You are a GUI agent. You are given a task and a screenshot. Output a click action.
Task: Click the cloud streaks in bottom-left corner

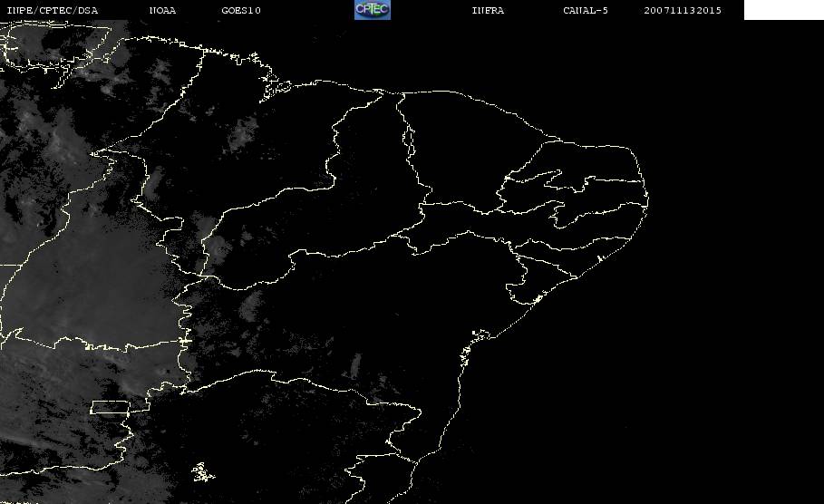[x=45, y=435]
